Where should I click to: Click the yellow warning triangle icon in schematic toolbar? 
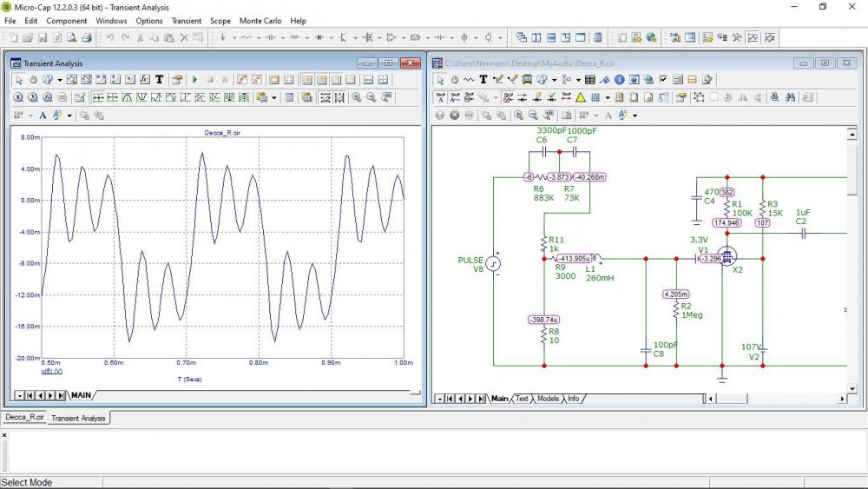(581, 97)
